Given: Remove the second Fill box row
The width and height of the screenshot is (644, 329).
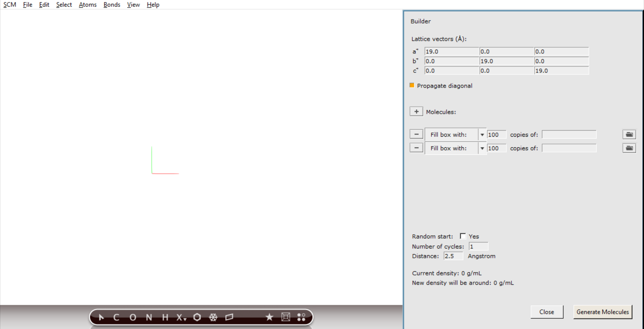Looking at the screenshot, I should point(416,148).
